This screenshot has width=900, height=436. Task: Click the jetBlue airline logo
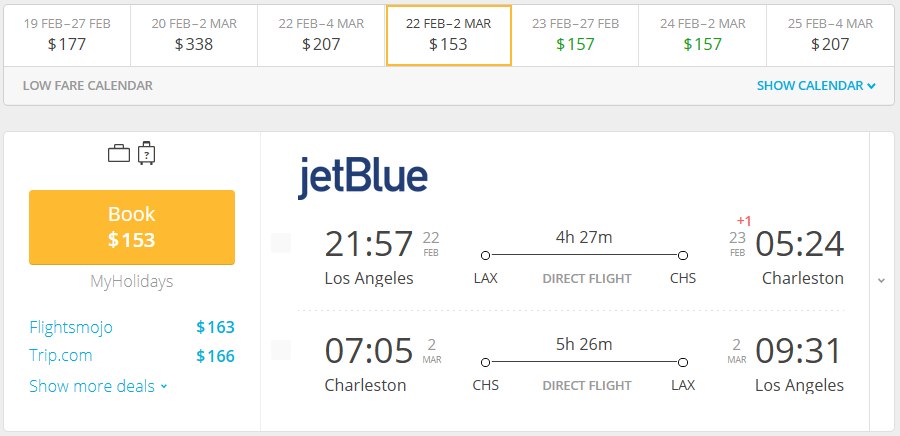(x=363, y=178)
